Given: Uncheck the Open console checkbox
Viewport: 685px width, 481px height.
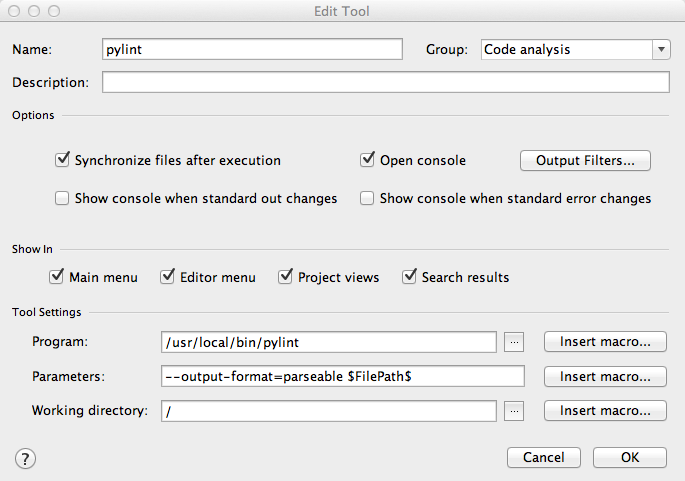Looking at the screenshot, I should (x=367, y=160).
